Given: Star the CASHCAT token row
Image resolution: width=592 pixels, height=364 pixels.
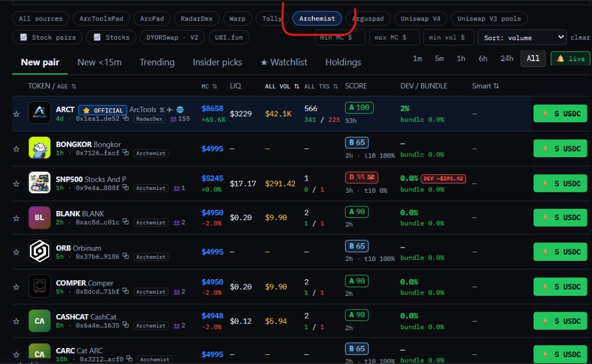Looking at the screenshot, I should click(16, 322).
